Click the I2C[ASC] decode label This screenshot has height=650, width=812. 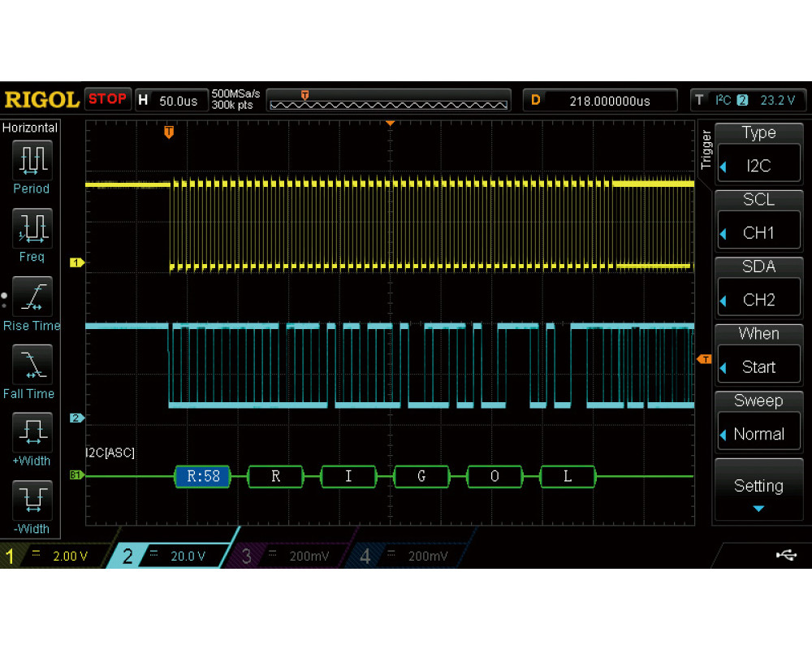(x=110, y=453)
